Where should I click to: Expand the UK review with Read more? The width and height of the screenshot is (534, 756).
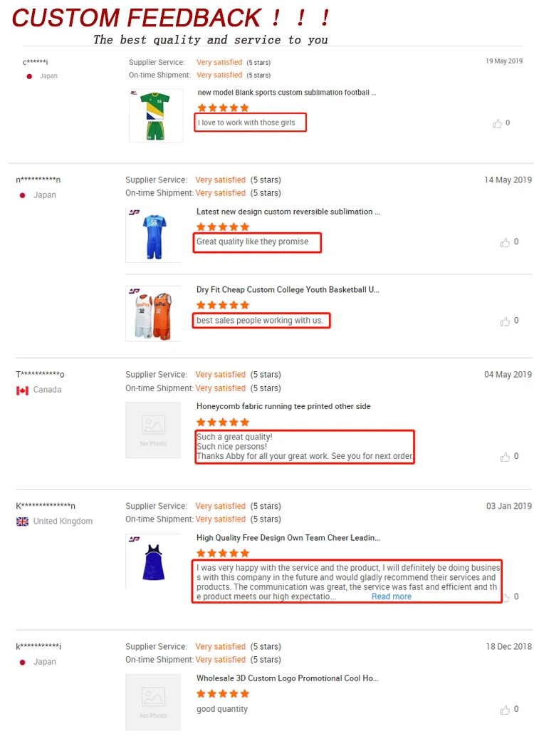point(391,597)
